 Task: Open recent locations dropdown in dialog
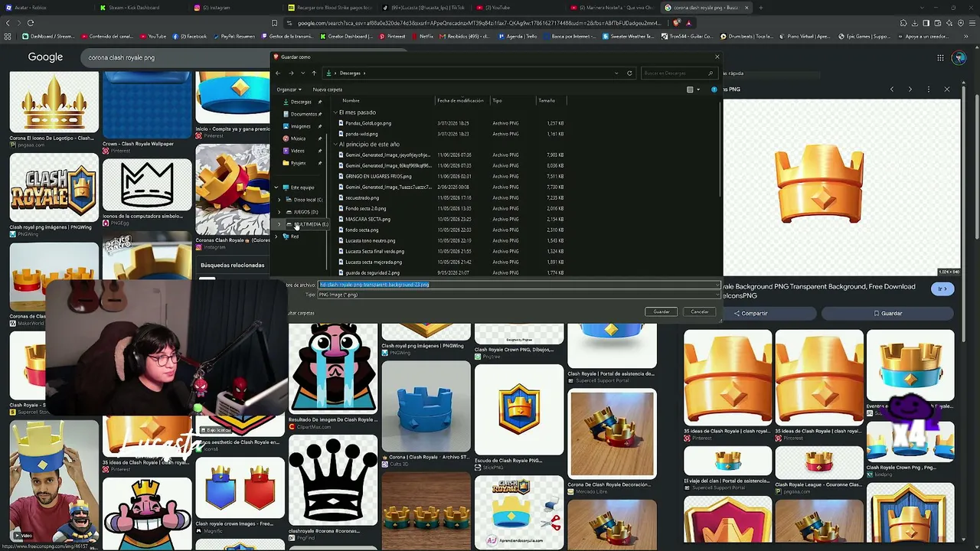click(x=302, y=73)
